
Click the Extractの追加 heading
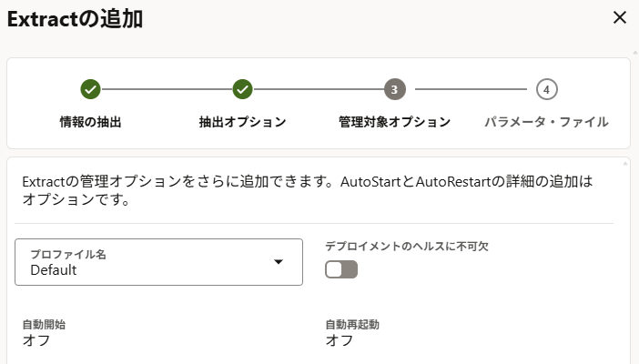tap(75, 18)
